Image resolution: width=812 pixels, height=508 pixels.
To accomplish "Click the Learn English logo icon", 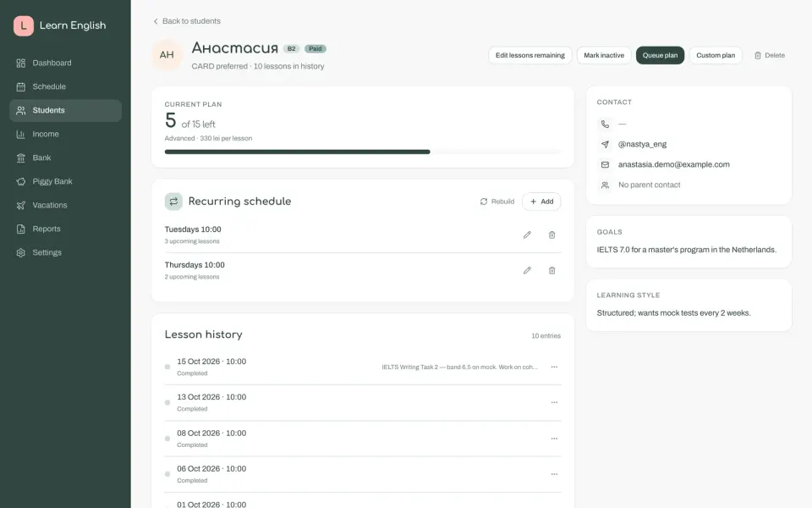I will (24, 26).
